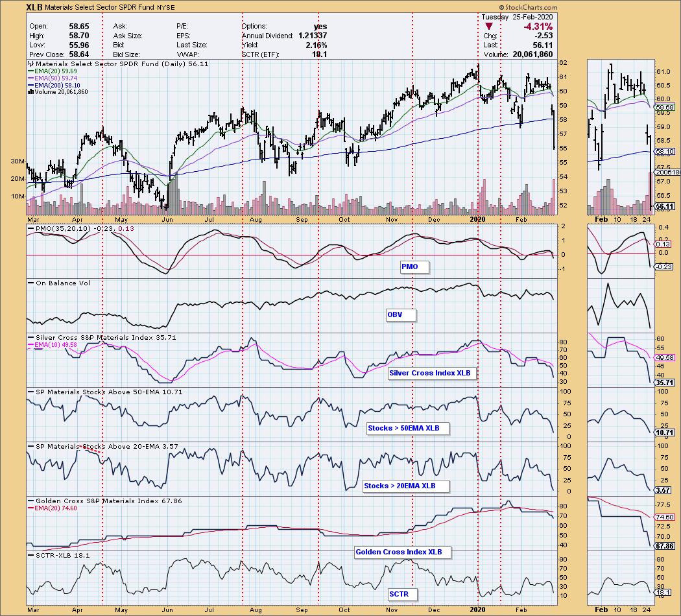Click SP Materials Stocks Above 50-EMA title
The image size is (681, 616).
(105, 392)
